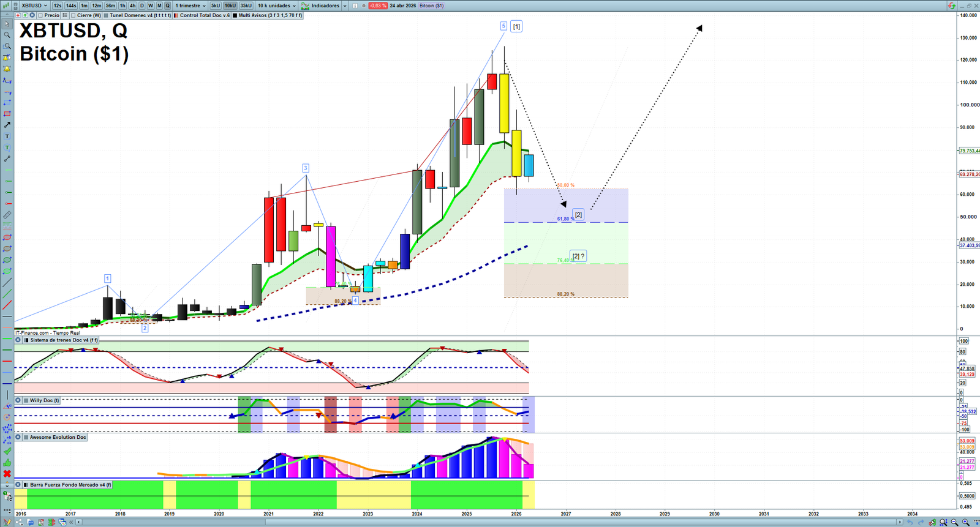Select the 12m timeframe
980x527 pixels.
(97, 6)
